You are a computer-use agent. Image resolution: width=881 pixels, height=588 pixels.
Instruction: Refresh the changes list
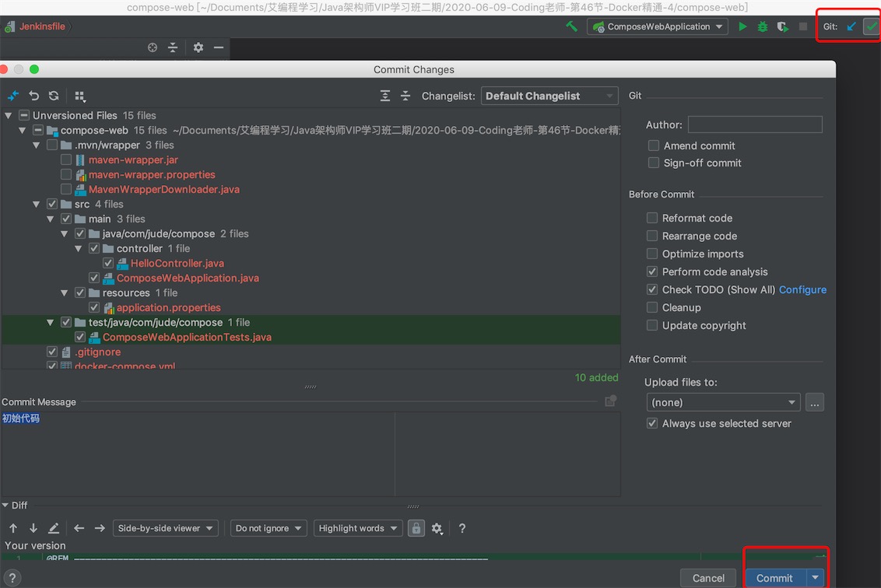[54, 96]
